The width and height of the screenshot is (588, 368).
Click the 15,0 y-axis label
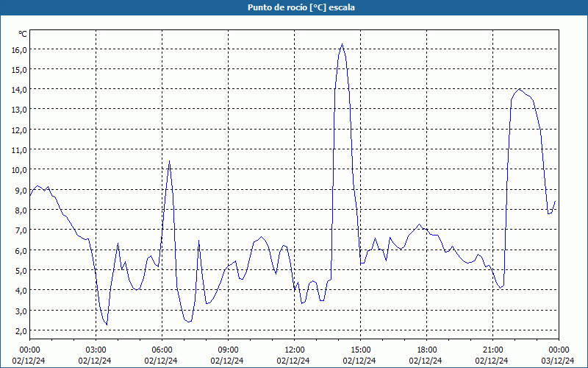(x=19, y=69)
